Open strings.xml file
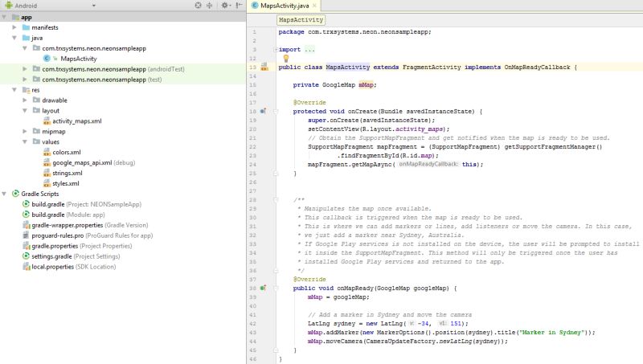Image resolution: width=643 pixels, height=364 pixels. click(68, 173)
